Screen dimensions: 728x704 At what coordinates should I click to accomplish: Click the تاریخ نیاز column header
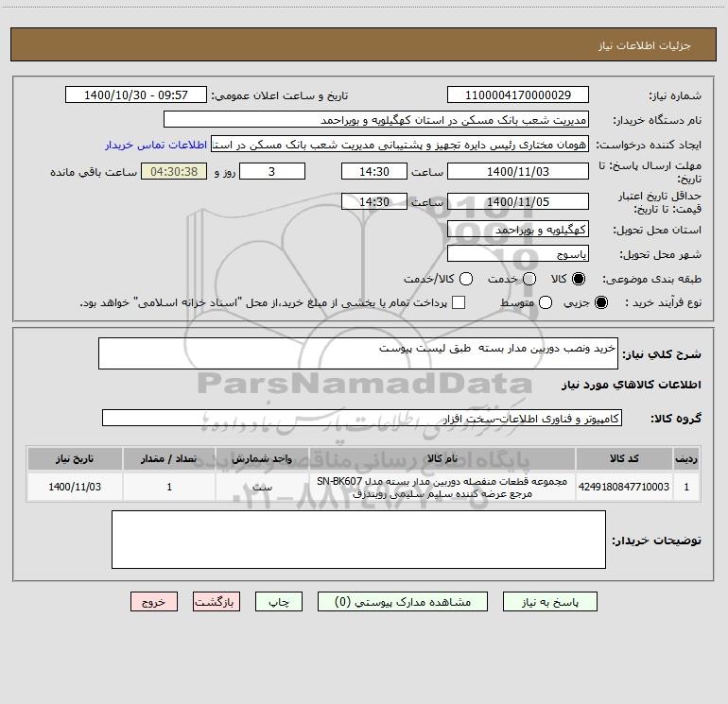75,458
